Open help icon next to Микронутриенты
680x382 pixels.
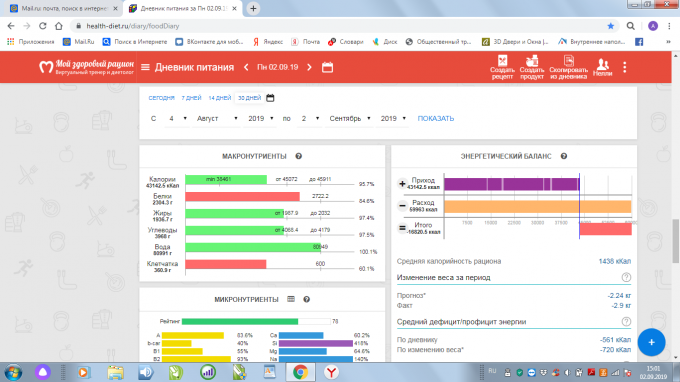(x=307, y=299)
